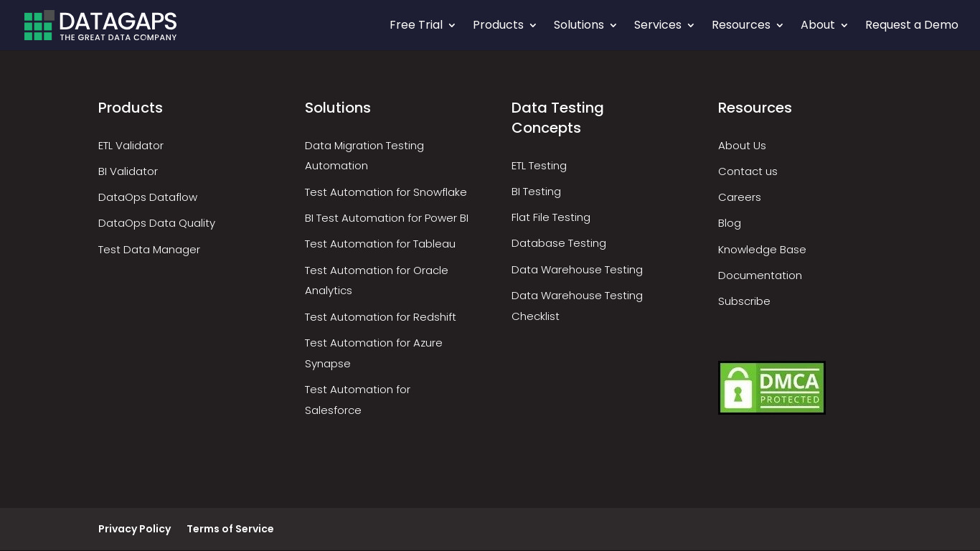Open Data Migration Testing Automation

click(364, 156)
